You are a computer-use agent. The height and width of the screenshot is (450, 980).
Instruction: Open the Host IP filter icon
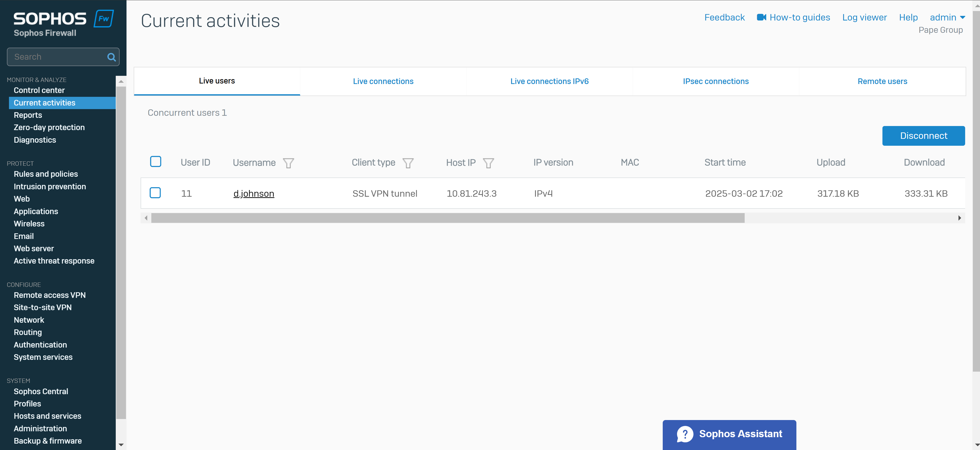(x=489, y=163)
